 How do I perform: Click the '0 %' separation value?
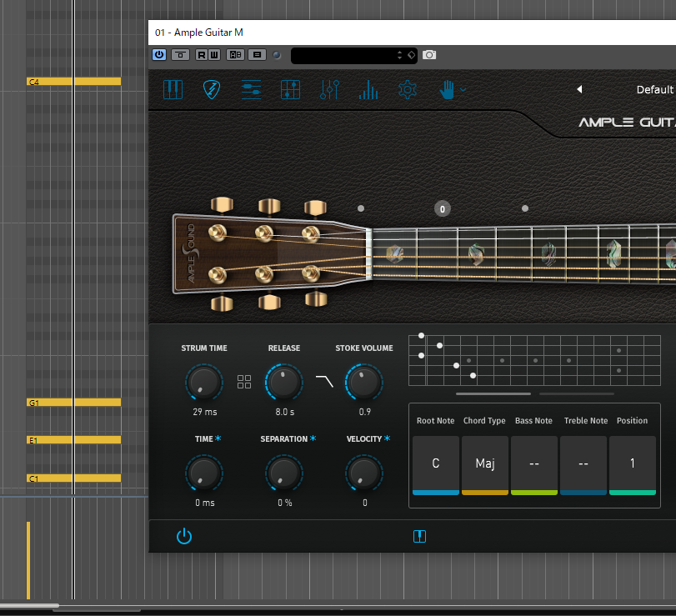284,503
